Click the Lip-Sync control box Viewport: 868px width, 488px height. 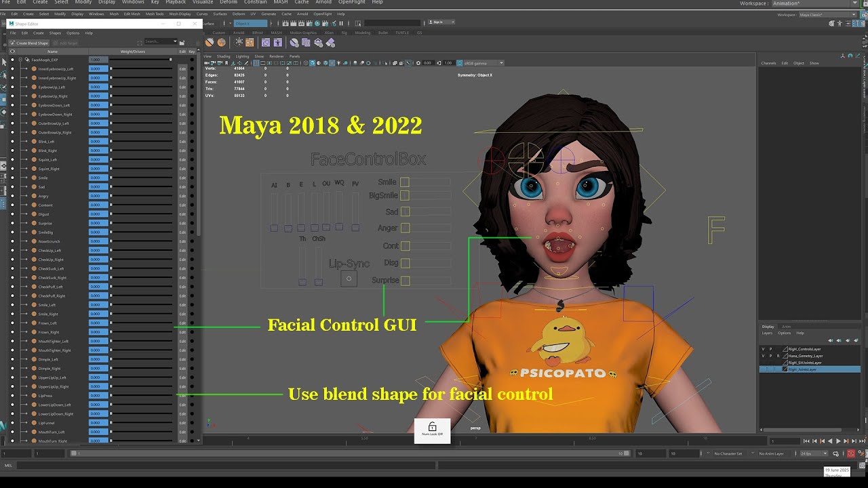click(349, 278)
